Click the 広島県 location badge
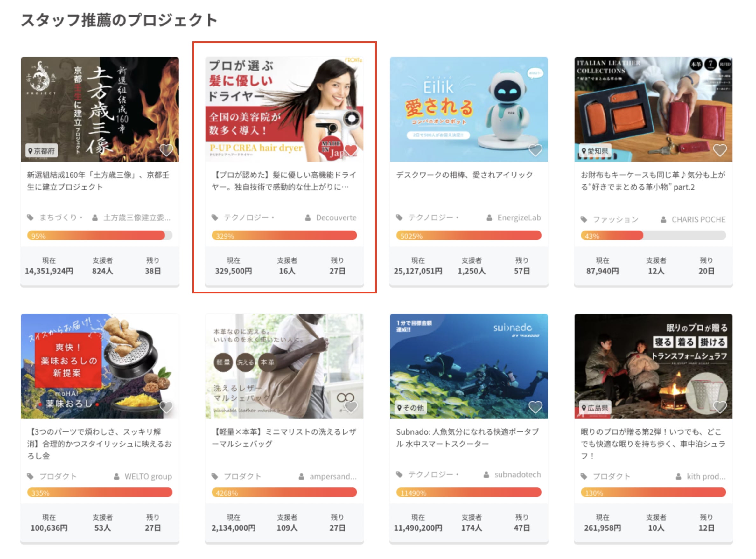 595,408
